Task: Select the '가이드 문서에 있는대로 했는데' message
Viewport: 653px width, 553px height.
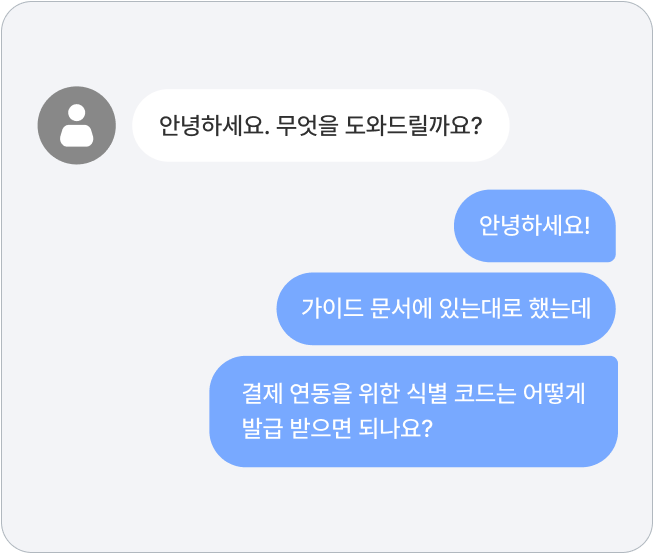Action: [x=446, y=309]
